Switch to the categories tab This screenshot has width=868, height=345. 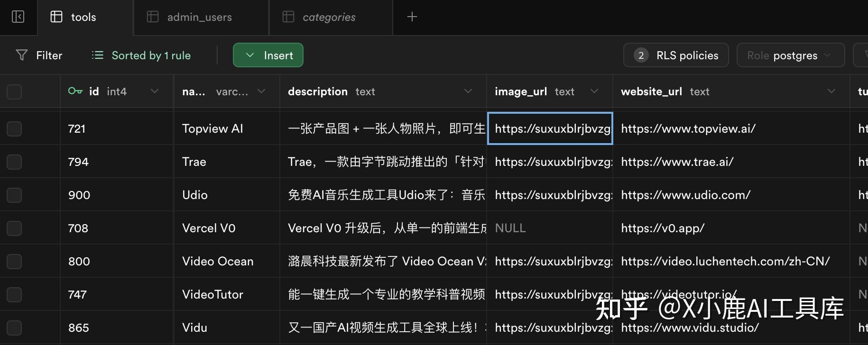pos(331,18)
